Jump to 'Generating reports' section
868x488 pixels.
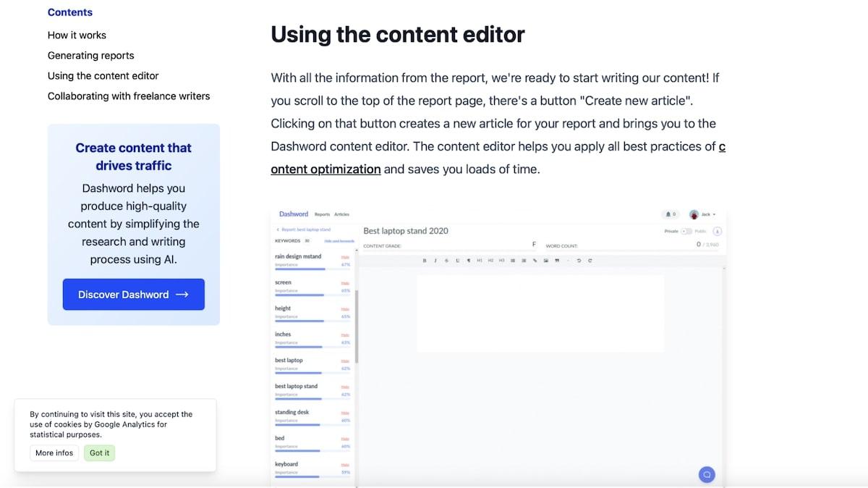(x=91, y=55)
